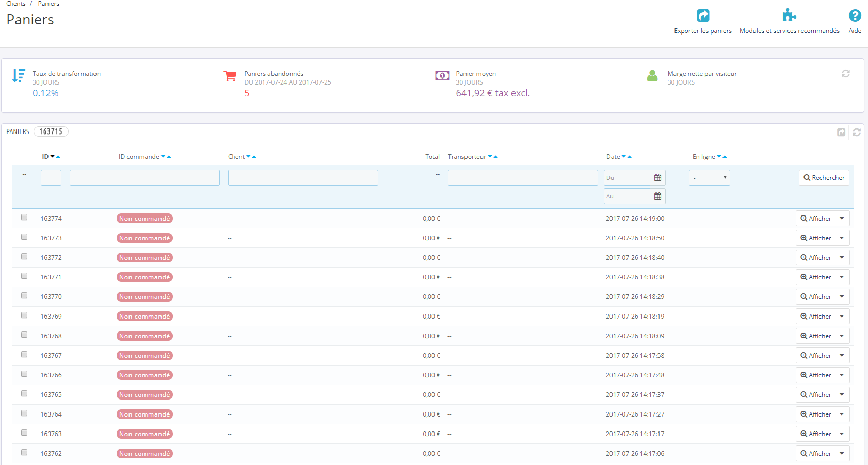Open calendar for the Du date filter
Viewport: 868px width, 465px height.
click(657, 178)
